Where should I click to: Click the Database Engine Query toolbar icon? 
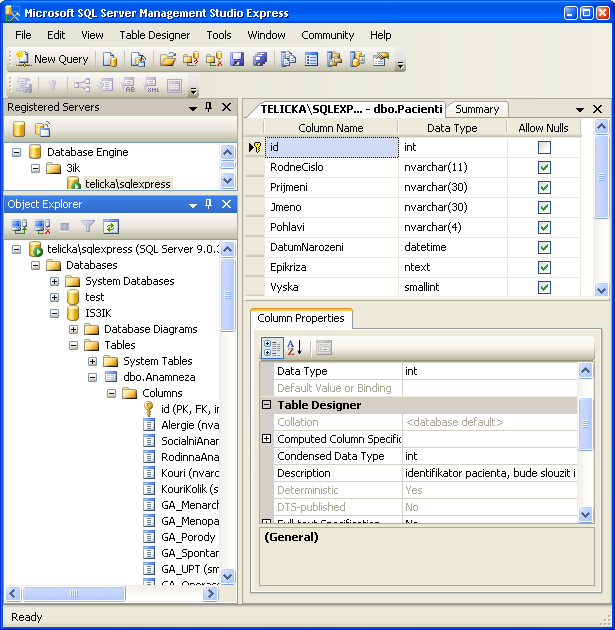[110, 59]
